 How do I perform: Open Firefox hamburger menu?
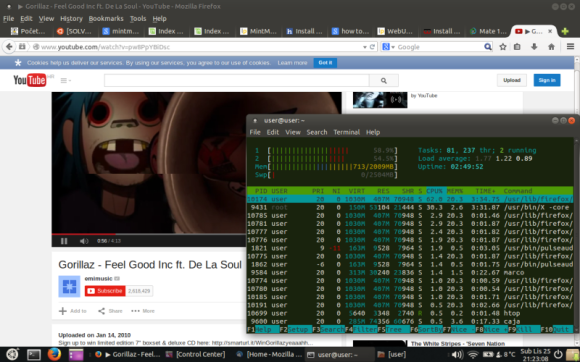pyautogui.click(x=570, y=47)
